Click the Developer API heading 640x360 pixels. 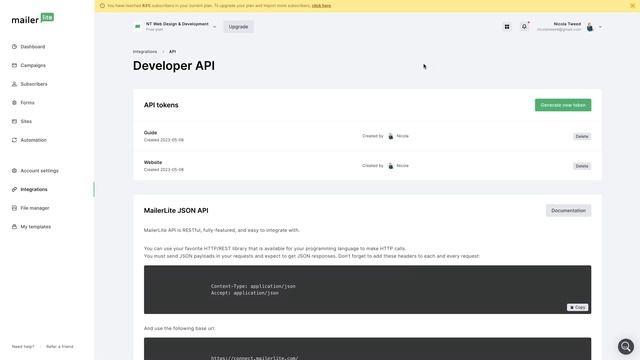174,66
